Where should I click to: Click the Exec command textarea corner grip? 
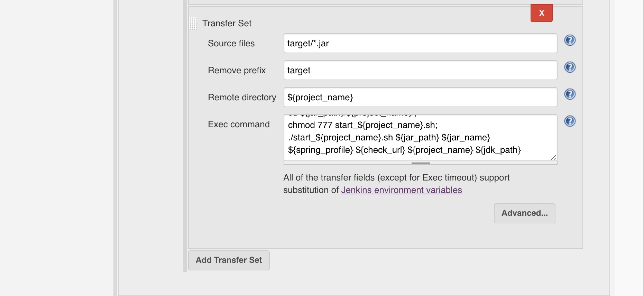(553, 157)
